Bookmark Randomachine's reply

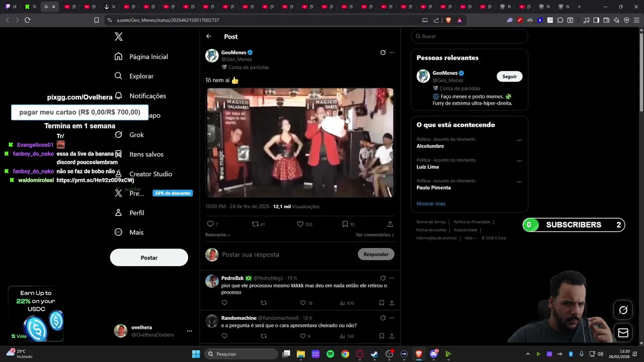pos(381,336)
